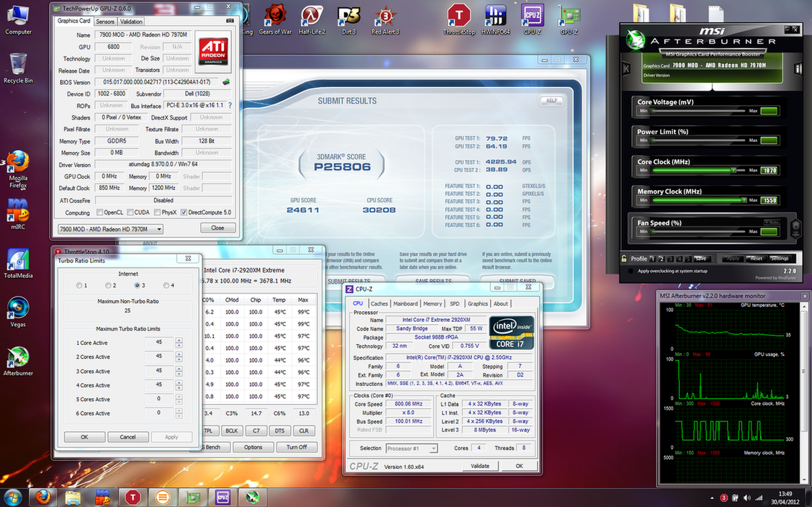Open the GPU-Z desktop shortcut
The height and width of the screenshot is (507, 812).
click(569, 19)
